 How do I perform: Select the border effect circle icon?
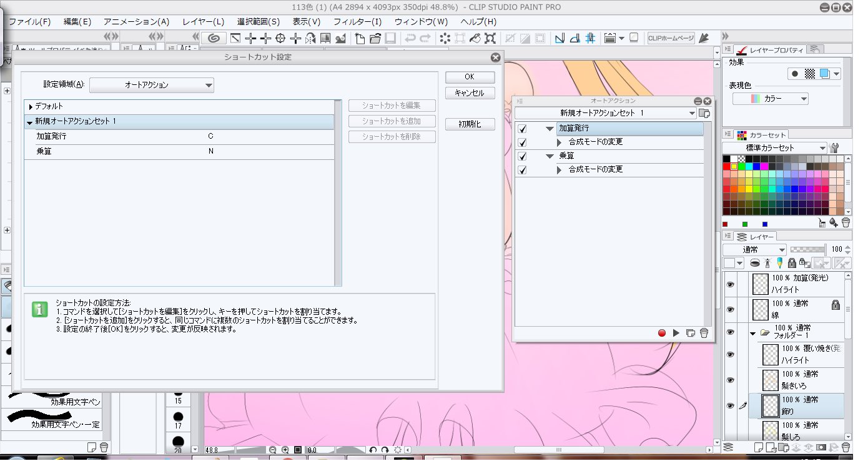pyautogui.click(x=795, y=74)
